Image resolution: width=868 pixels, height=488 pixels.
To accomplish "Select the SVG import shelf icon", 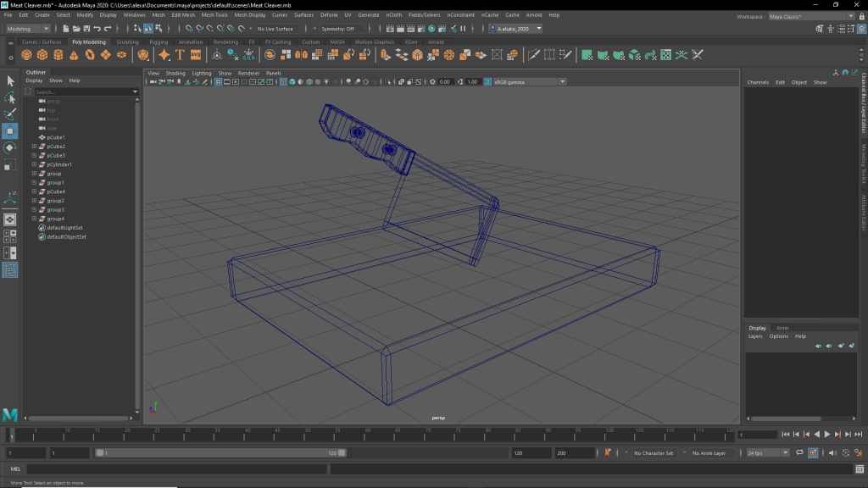I will tap(196, 55).
